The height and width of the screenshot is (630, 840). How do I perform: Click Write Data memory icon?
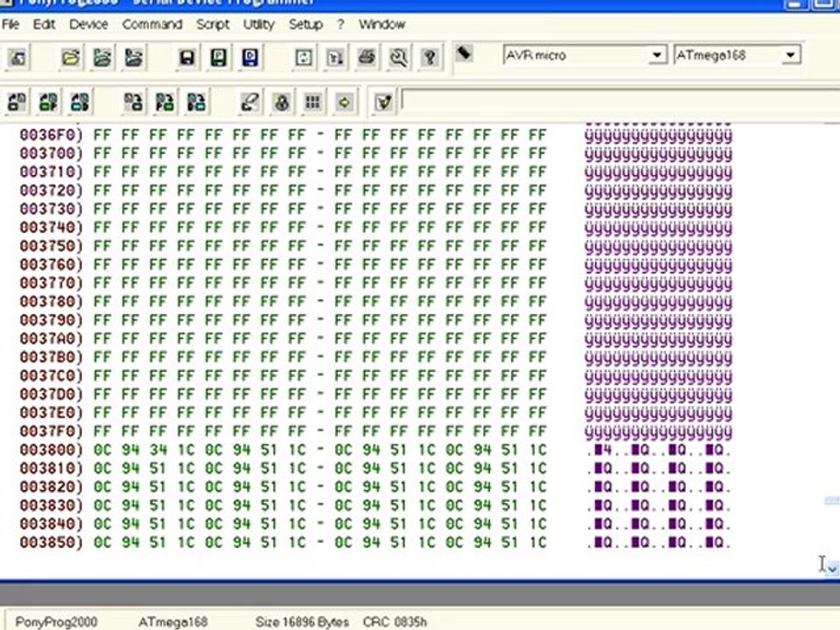(197, 101)
